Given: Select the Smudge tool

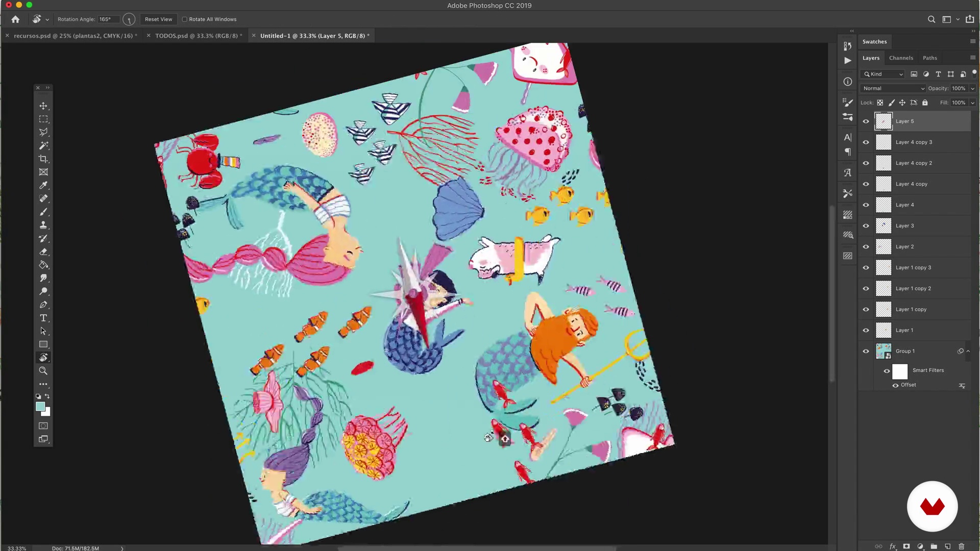Looking at the screenshot, I should click(x=43, y=278).
